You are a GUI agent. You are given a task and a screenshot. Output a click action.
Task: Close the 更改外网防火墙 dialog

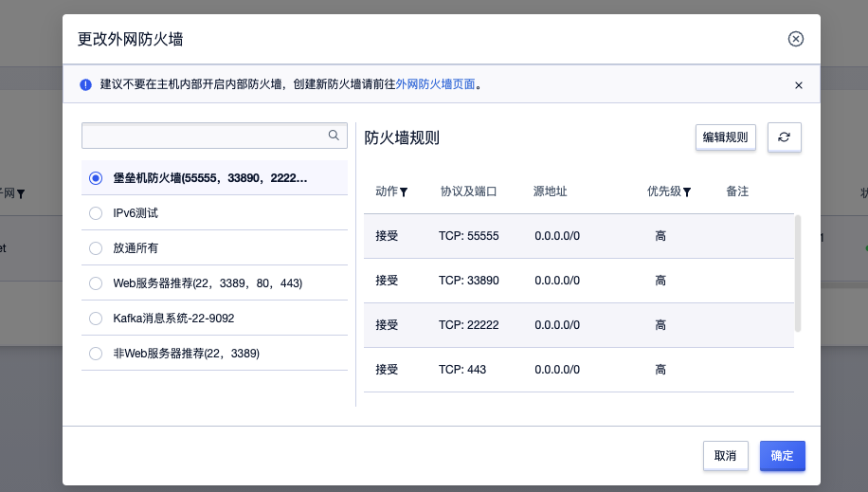point(796,39)
